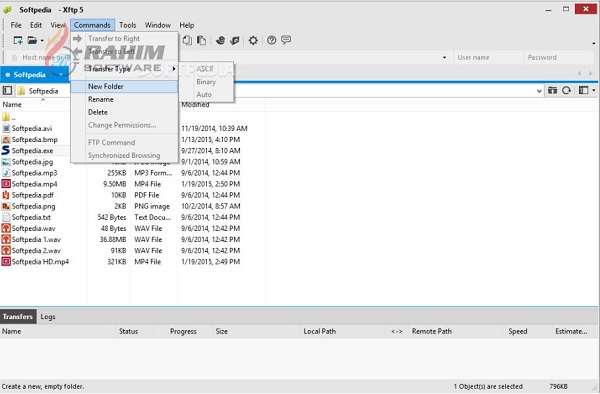Viewport: 600px width, 394px height.
Task: Click Softpedia.pdf file icon
Action: point(6,195)
